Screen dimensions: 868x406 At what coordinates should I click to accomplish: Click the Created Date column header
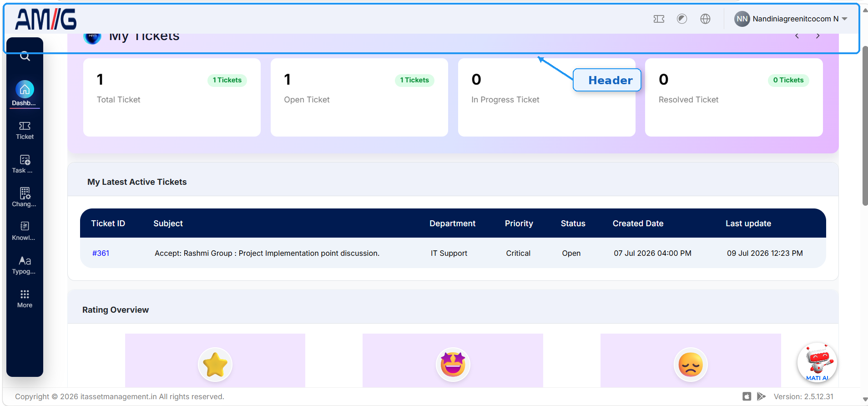coord(638,223)
